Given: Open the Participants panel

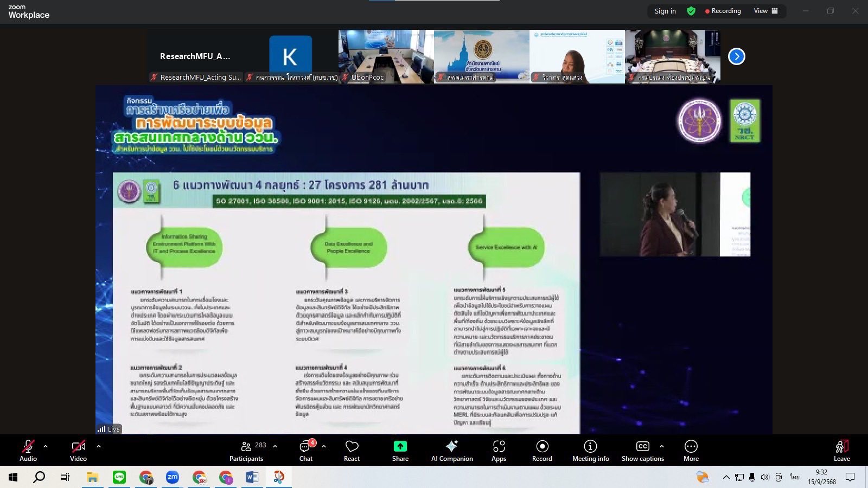Looking at the screenshot, I should [247, 450].
